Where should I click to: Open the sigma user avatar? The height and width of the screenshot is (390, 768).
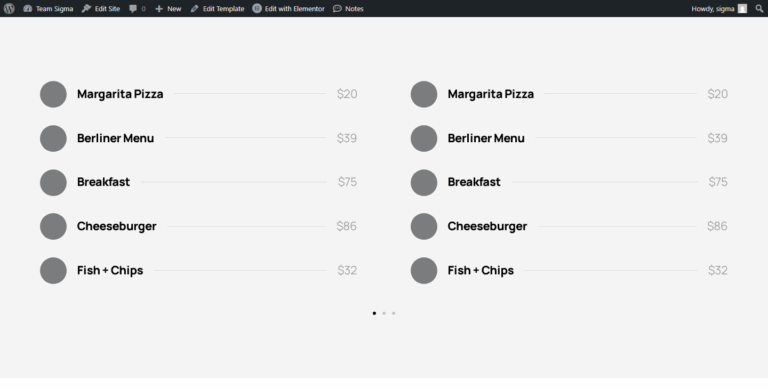click(x=743, y=8)
